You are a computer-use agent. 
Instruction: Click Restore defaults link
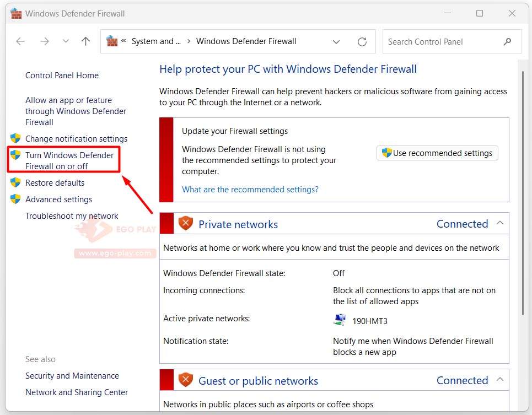(x=55, y=183)
